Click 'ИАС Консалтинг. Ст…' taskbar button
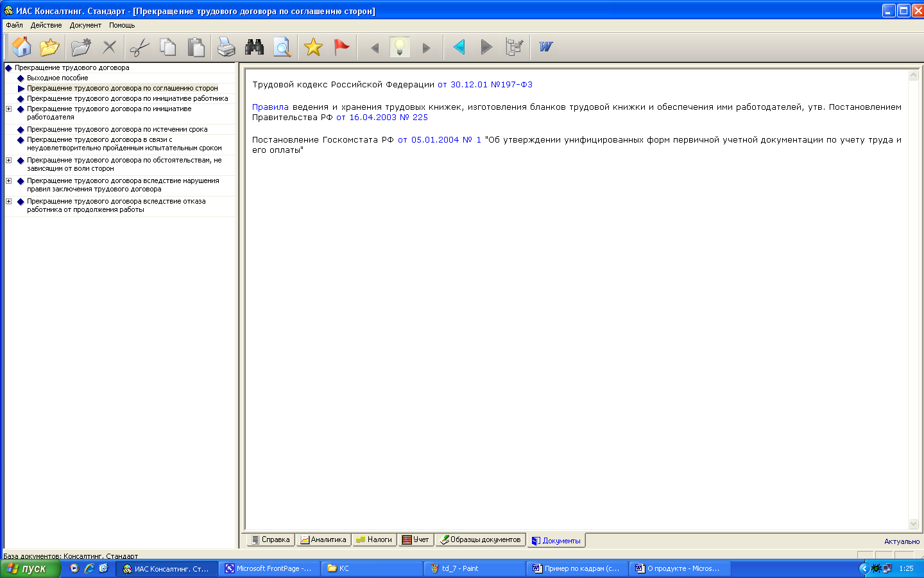The height and width of the screenshot is (578, 924). (x=166, y=568)
